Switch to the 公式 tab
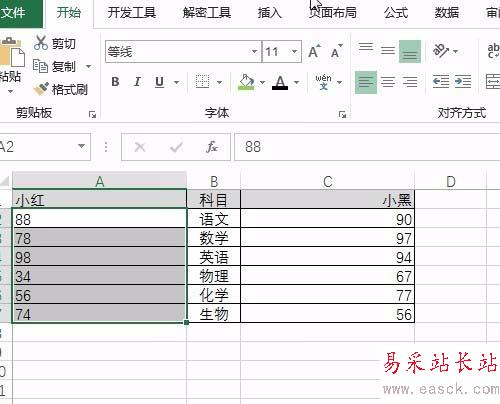Image resolution: width=500 pixels, height=404 pixels. tap(396, 13)
